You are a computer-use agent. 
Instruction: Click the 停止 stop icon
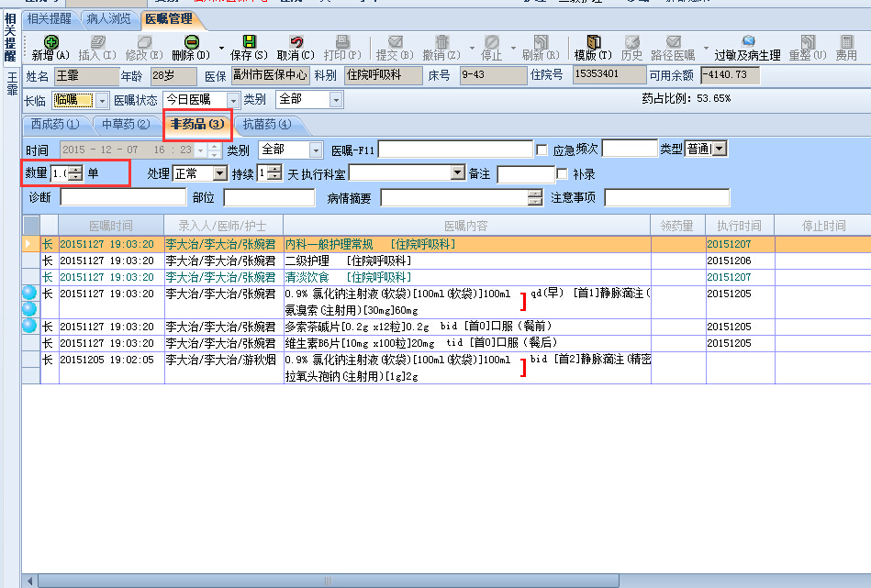[x=492, y=42]
